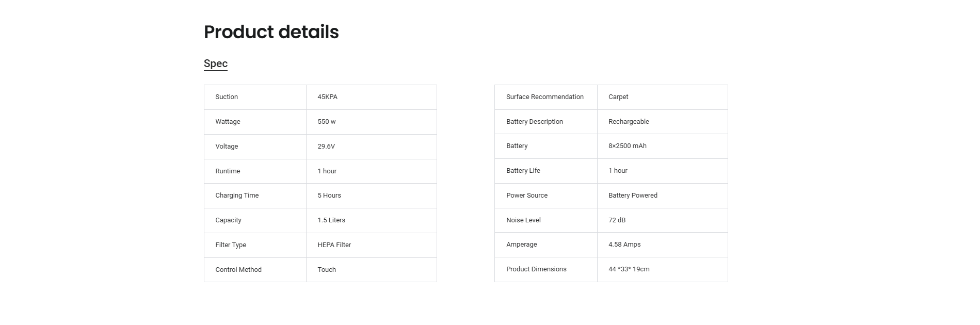980x325 pixels.
Task: Select the Battery Description label
Action: [x=535, y=122]
